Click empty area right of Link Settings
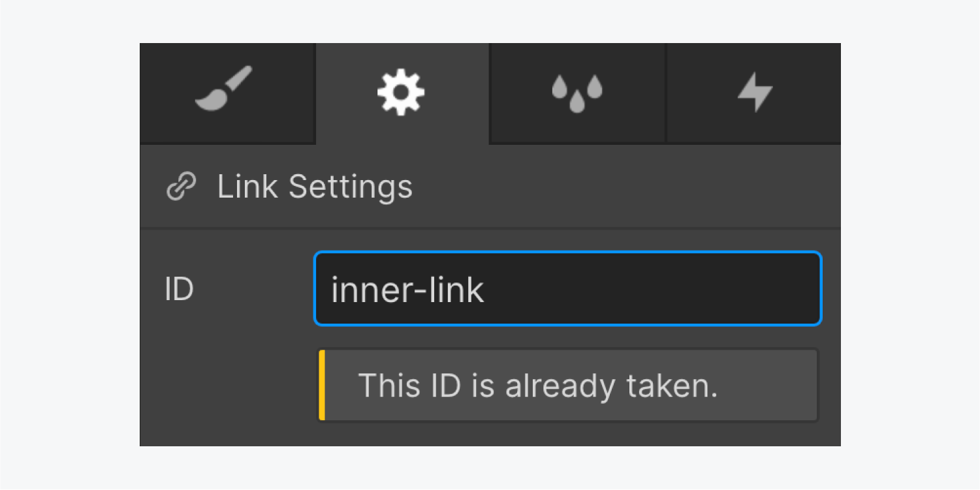 click(x=627, y=187)
